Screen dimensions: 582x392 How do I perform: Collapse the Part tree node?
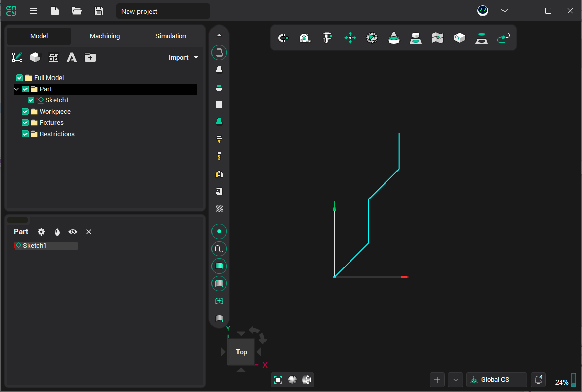click(x=16, y=89)
